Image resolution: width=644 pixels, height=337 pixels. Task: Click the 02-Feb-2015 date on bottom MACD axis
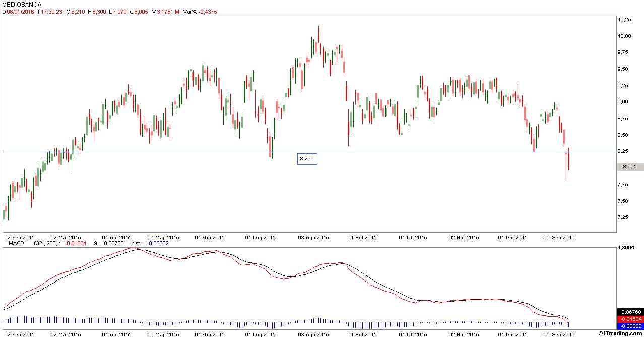(x=19, y=334)
